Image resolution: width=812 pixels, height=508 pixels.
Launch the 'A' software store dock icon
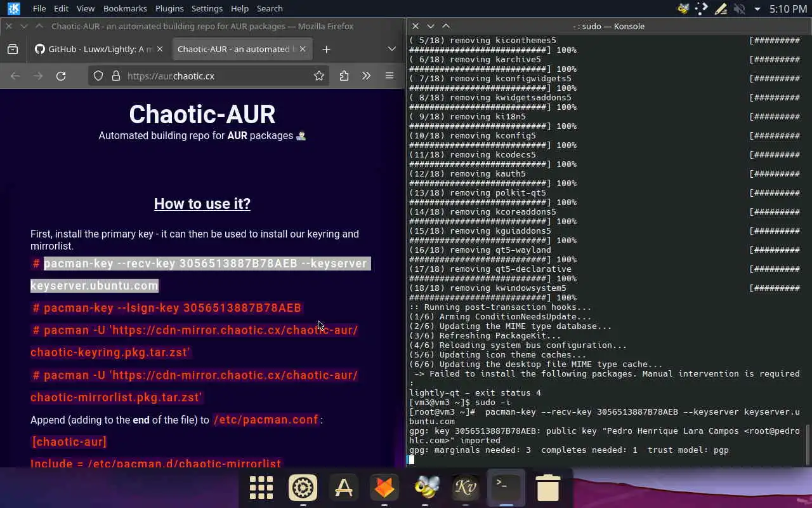point(344,488)
